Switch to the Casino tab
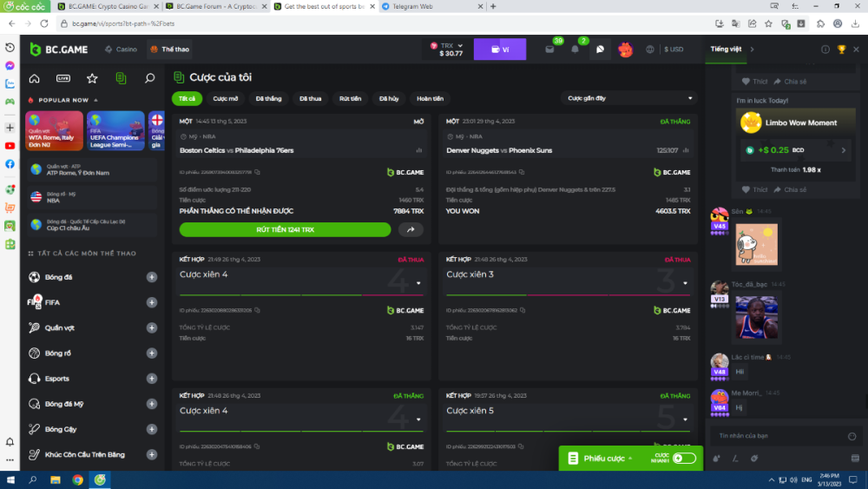868x489 pixels. click(x=121, y=50)
